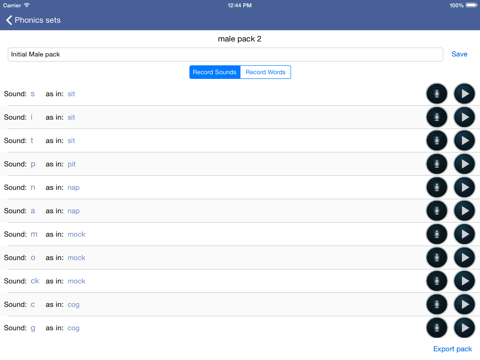Start recording sound m as in mock

pyautogui.click(x=437, y=234)
